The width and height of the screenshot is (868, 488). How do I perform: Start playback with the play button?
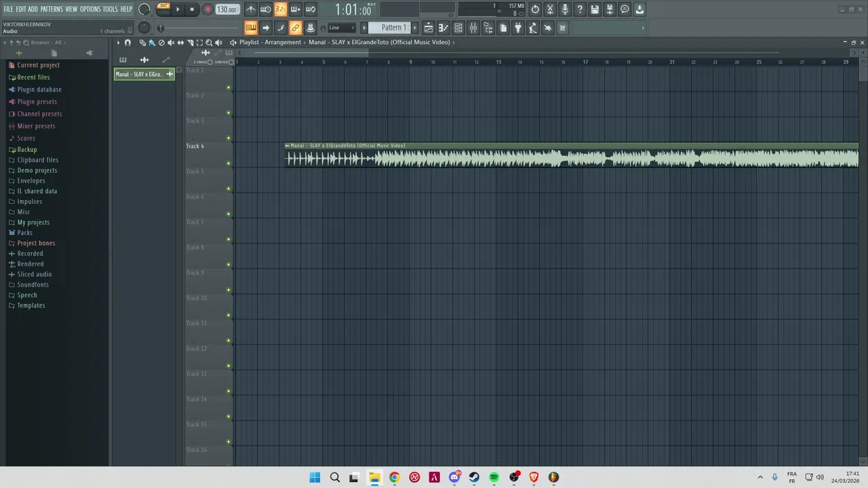click(178, 9)
